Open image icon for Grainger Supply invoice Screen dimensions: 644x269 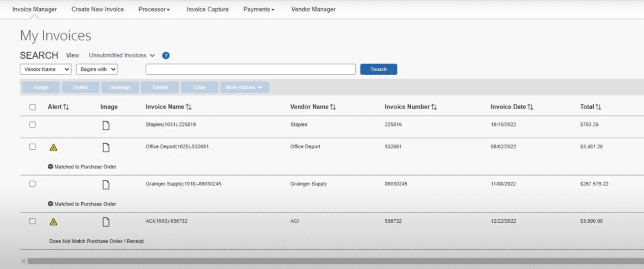coord(106,185)
